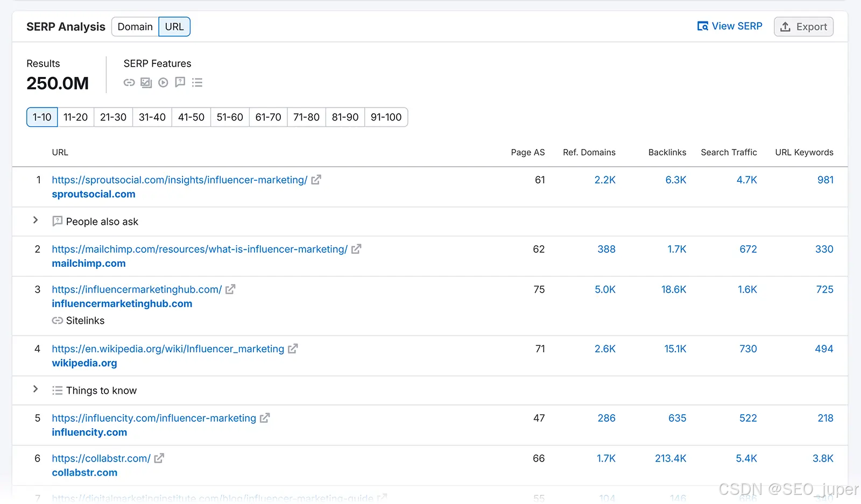Open the sproutsocial.com influencer-marketing URL
Image resolution: width=861 pixels, height=504 pixels.
tap(180, 180)
